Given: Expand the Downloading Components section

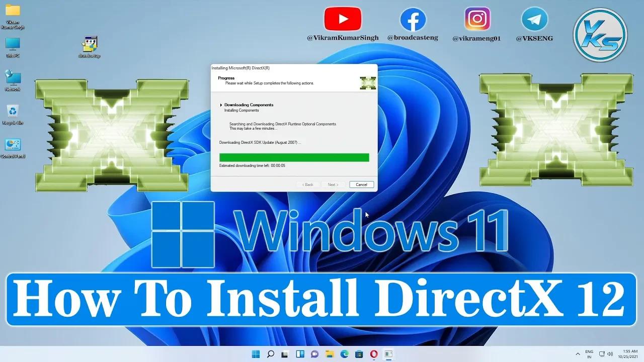Looking at the screenshot, I should (x=221, y=105).
